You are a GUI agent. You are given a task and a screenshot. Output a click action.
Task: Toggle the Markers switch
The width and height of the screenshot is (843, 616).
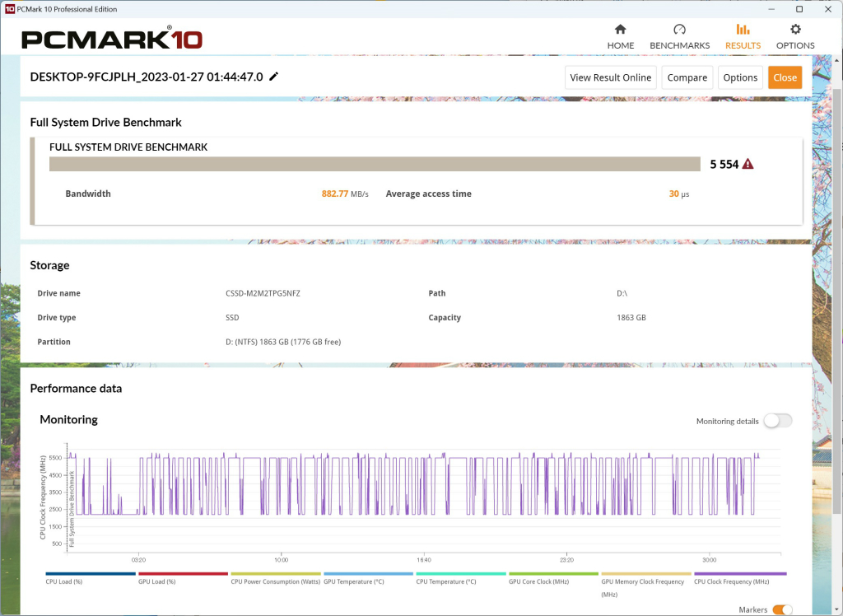(783, 609)
